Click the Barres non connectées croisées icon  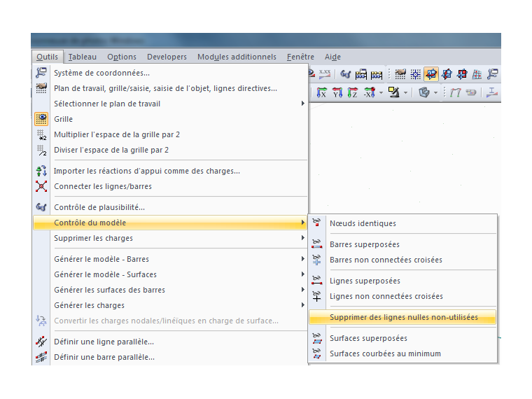316,260
